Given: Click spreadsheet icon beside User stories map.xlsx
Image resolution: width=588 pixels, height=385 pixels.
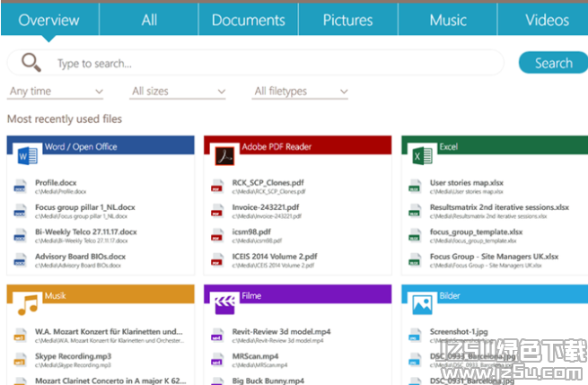Looking at the screenshot, I should 415,187.
